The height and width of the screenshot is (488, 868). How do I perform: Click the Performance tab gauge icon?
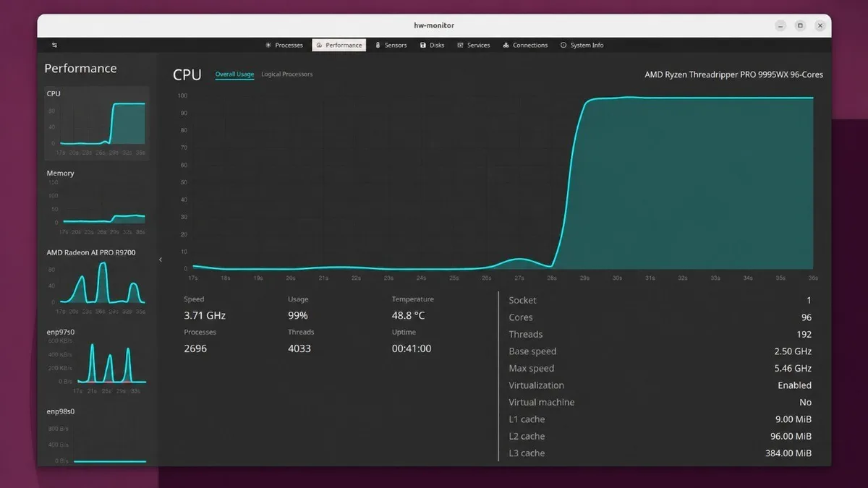[320, 45]
